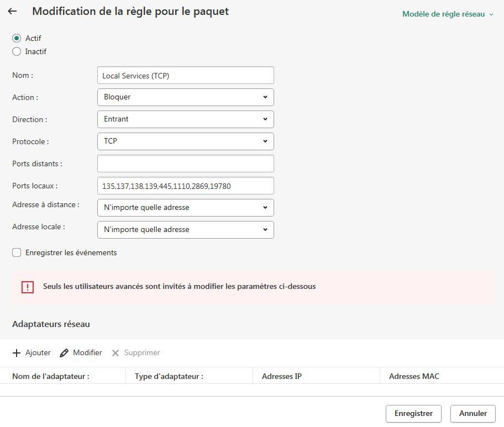Image resolution: width=504 pixels, height=427 pixels.
Task: Open the Modèle de règle réseau menu
Action: [x=448, y=14]
